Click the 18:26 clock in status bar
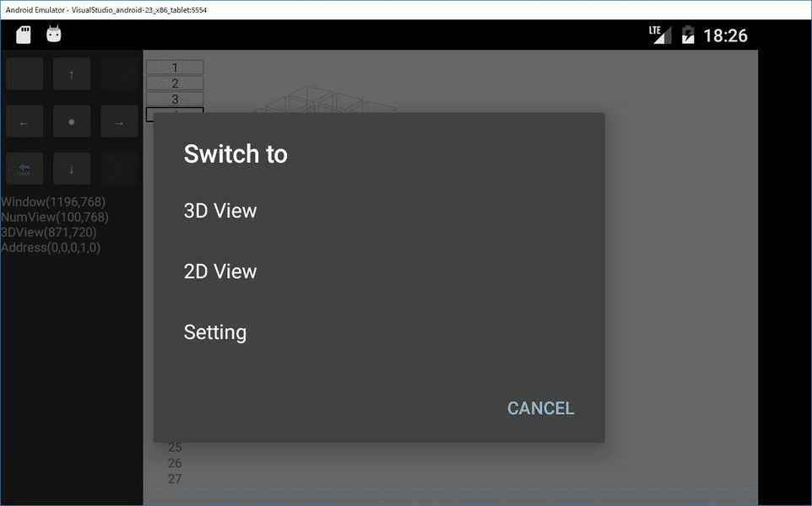812x506 pixels. pos(725,35)
